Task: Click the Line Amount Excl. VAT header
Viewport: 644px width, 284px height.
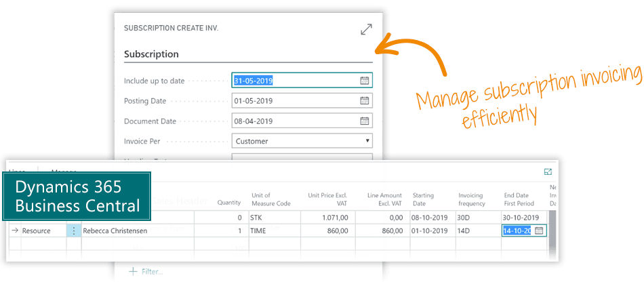Action: (x=384, y=199)
